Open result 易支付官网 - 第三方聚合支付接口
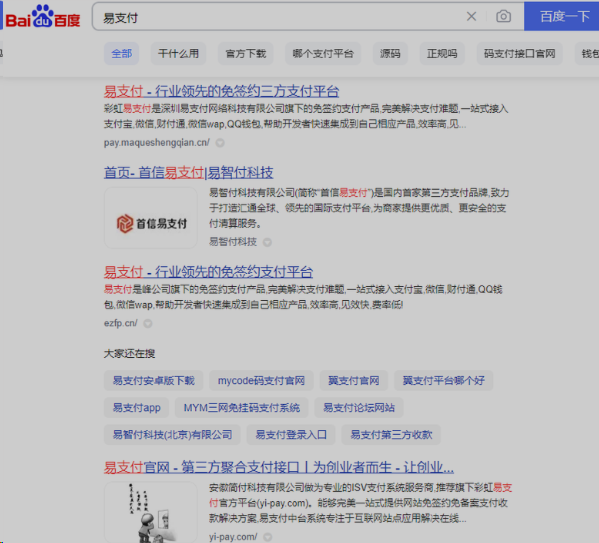Screen dimensions: 599x543 pyautogui.click(x=279, y=467)
